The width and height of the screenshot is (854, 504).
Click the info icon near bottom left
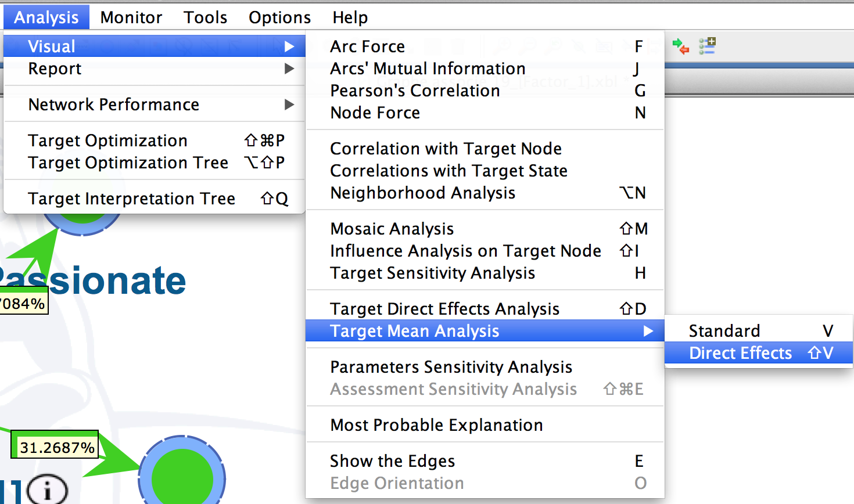click(x=47, y=490)
